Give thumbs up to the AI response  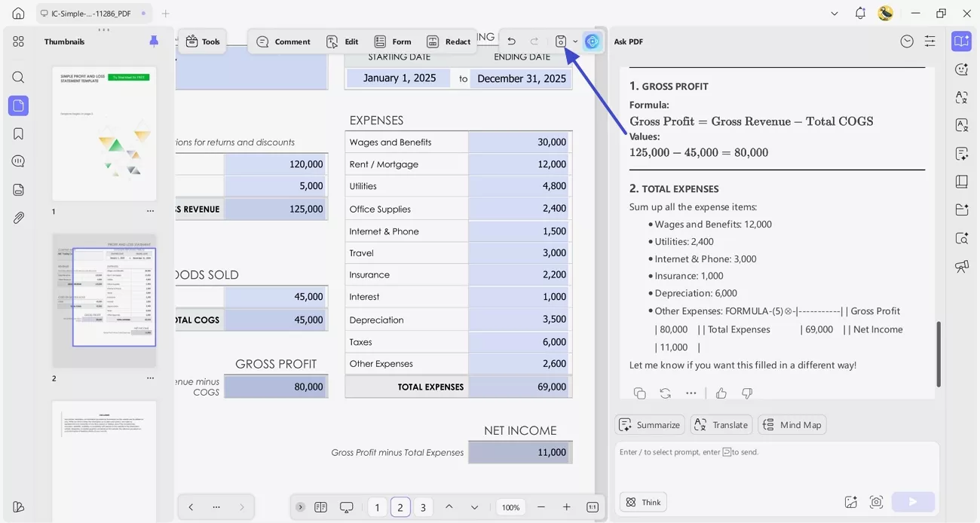[x=721, y=393]
